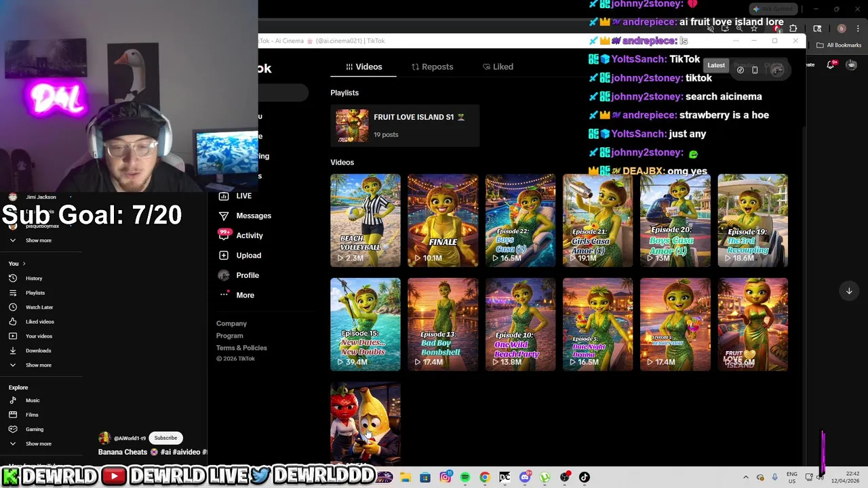The height and width of the screenshot is (488, 868).
Task: Open the Messages paper-plane icon in TikTok
Action: [x=224, y=216]
